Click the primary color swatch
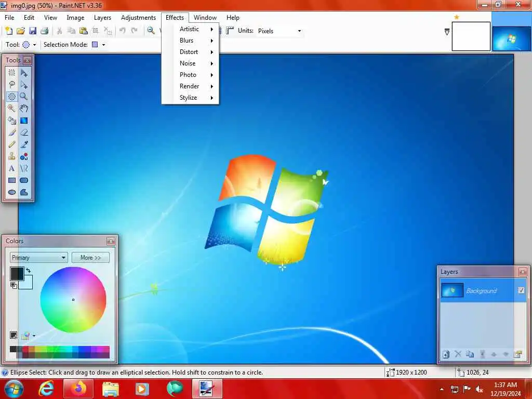This screenshot has width=532, height=399. [x=17, y=273]
